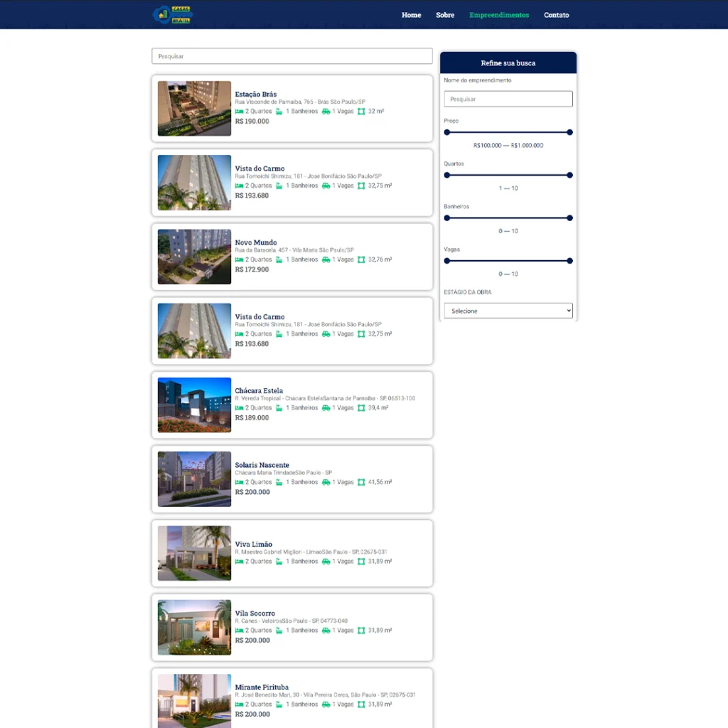
Task: Open the Novo Mundo listing title
Action: click(x=256, y=242)
